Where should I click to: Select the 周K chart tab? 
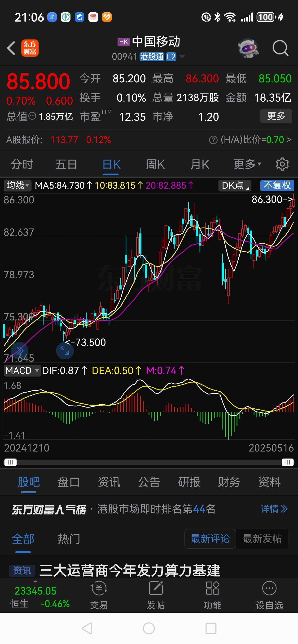[155, 164]
